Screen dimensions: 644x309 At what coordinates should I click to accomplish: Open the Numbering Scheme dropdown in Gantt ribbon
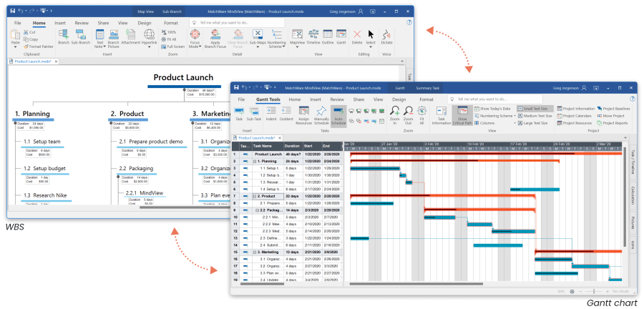click(496, 115)
